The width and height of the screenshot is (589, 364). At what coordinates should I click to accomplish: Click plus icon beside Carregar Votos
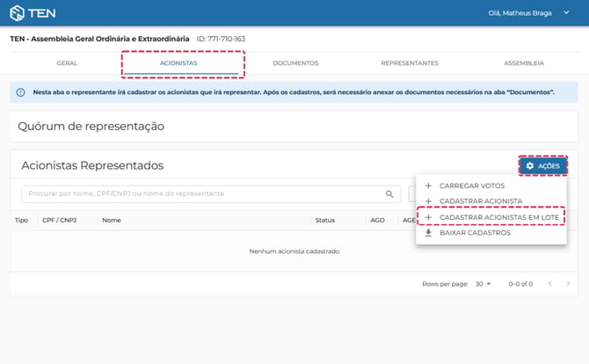428,186
